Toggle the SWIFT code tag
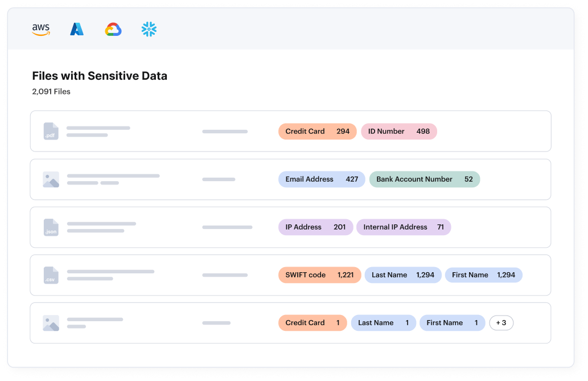588x381 pixels. click(318, 275)
